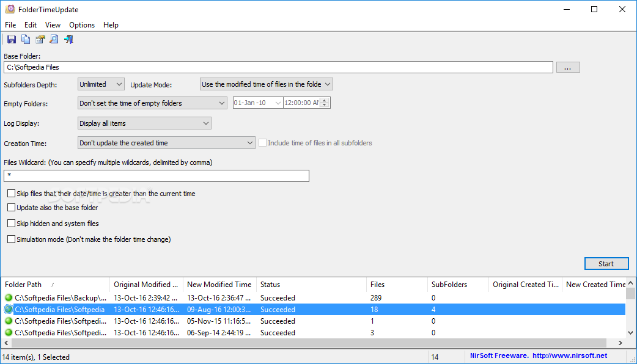Click the Find (magnifier) toolbar icon

point(54,39)
